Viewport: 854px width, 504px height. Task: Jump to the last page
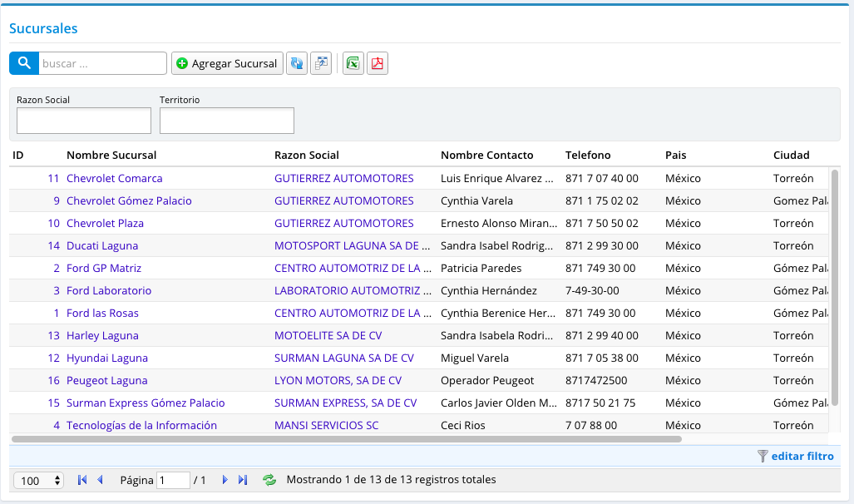(243, 480)
